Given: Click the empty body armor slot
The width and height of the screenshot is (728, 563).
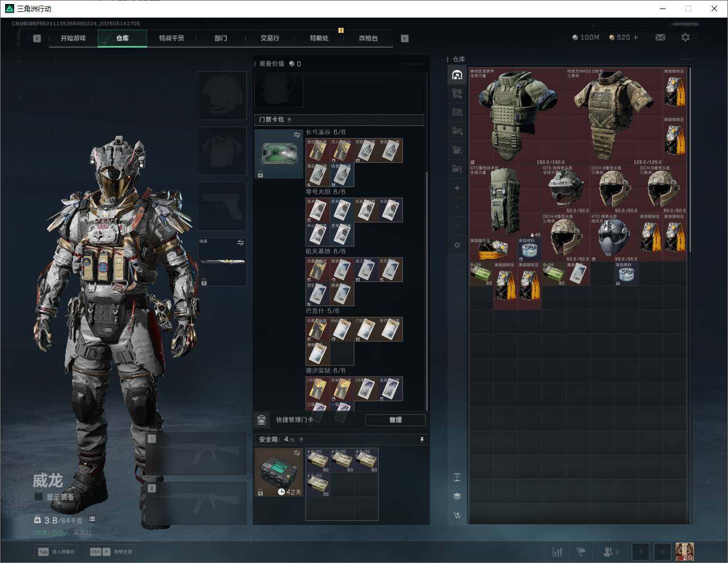Looking at the screenshot, I should click(x=223, y=151).
